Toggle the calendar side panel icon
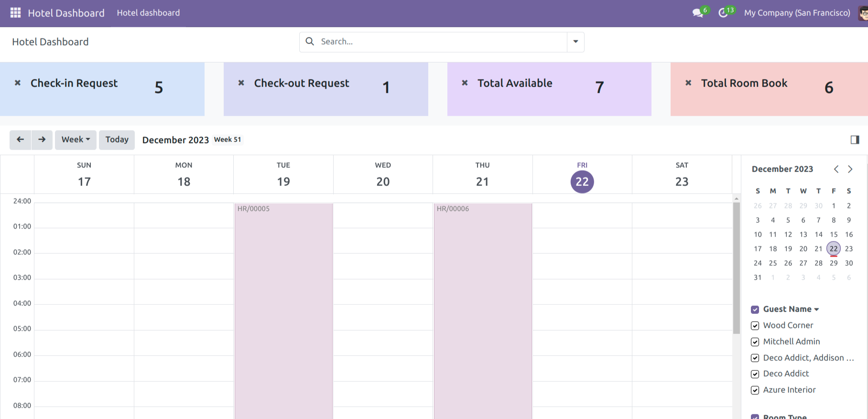The height and width of the screenshot is (419, 868). coord(855,140)
